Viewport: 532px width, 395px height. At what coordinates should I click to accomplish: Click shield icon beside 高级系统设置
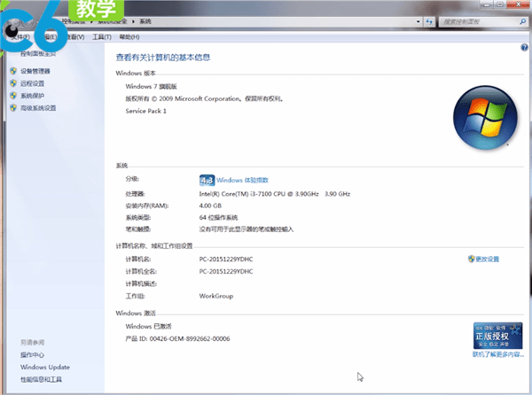point(13,108)
